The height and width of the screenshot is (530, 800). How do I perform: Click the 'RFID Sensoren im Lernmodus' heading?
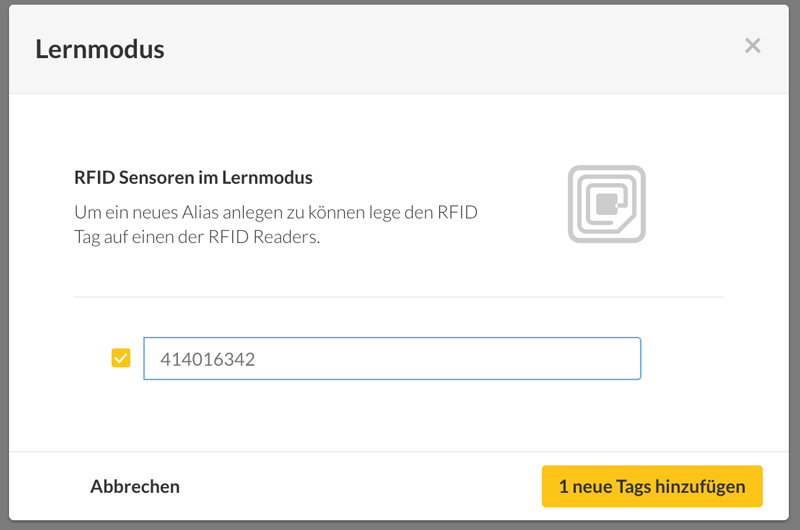tap(193, 178)
